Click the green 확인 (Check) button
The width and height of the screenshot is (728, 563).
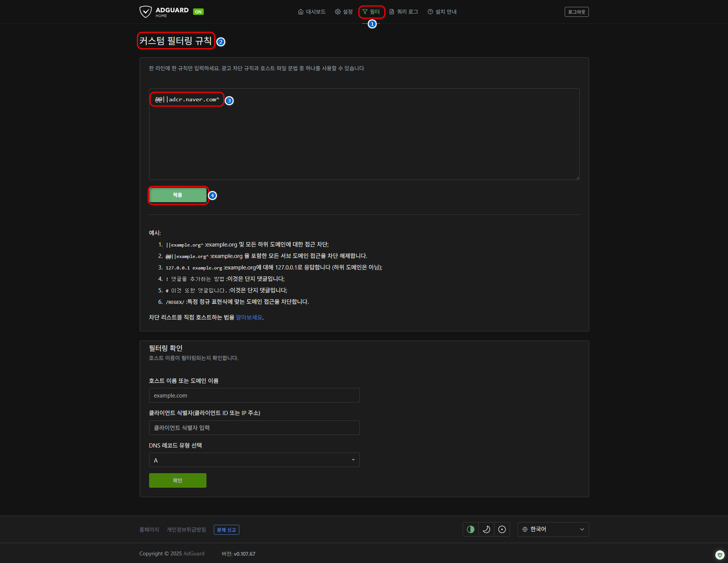[x=177, y=480]
